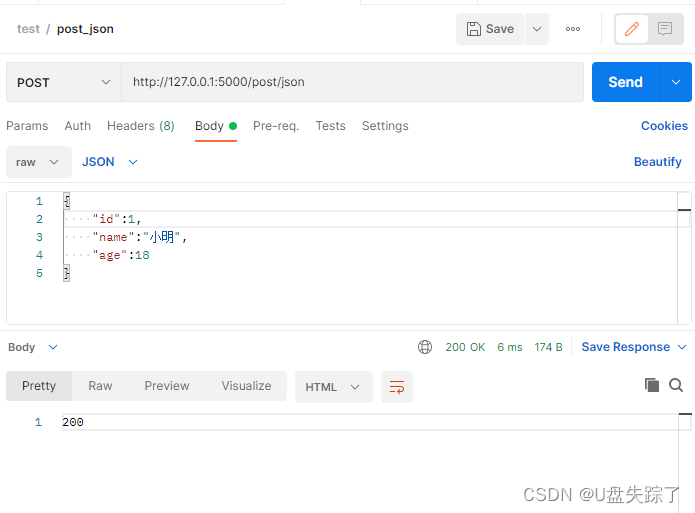Image resolution: width=695 pixels, height=513 pixels.
Task: Open the POST method dropdown
Action: click(x=63, y=82)
